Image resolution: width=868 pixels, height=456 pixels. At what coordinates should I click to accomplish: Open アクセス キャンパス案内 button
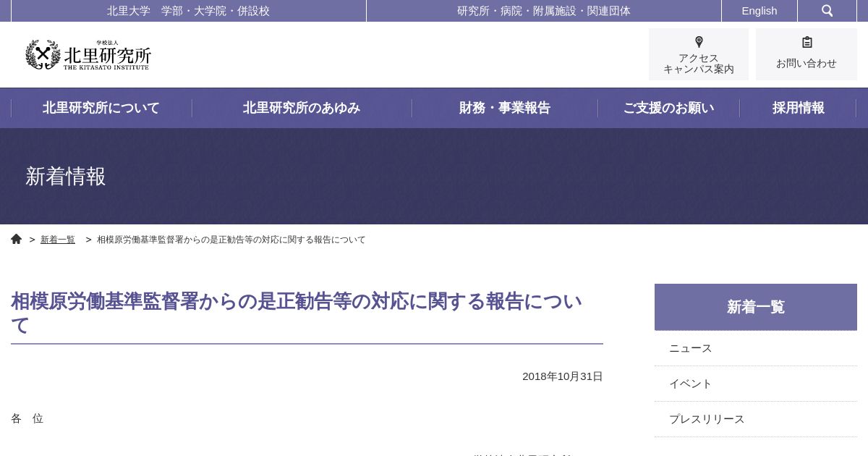pyautogui.click(x=699, y=54)
